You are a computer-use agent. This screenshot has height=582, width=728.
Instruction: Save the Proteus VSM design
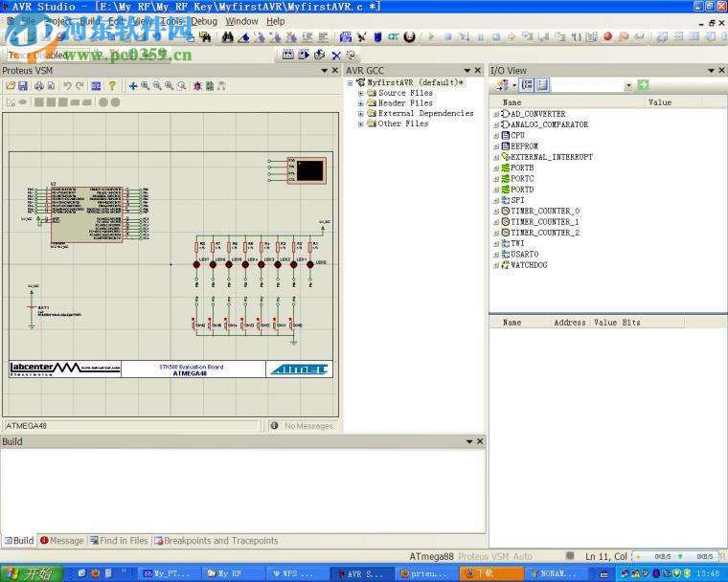[x=23, y=86]
